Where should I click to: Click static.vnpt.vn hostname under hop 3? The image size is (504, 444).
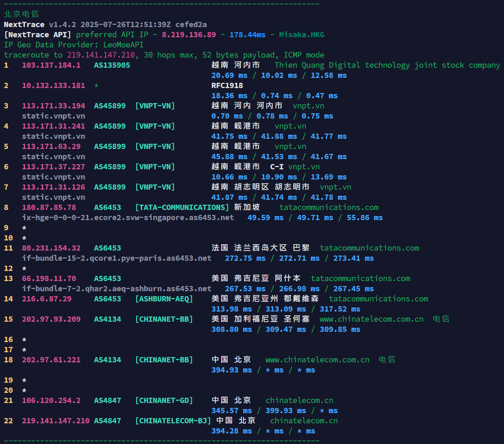[53, 116]
